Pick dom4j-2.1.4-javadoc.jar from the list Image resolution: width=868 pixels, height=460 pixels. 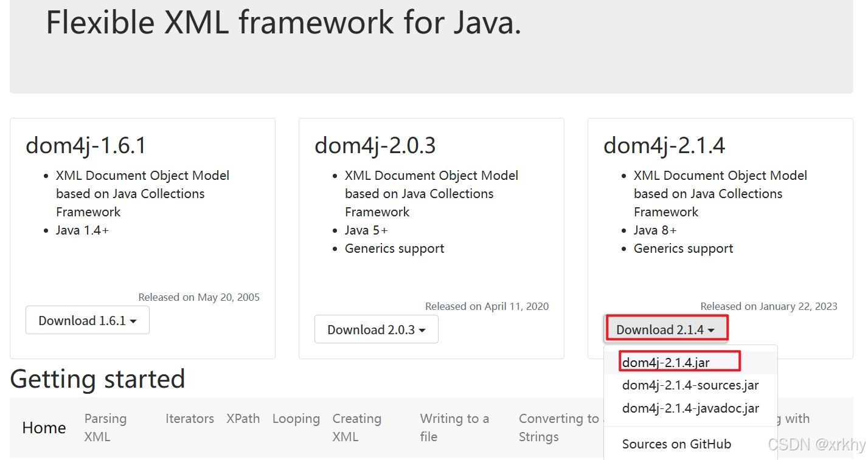coord(690,408)
